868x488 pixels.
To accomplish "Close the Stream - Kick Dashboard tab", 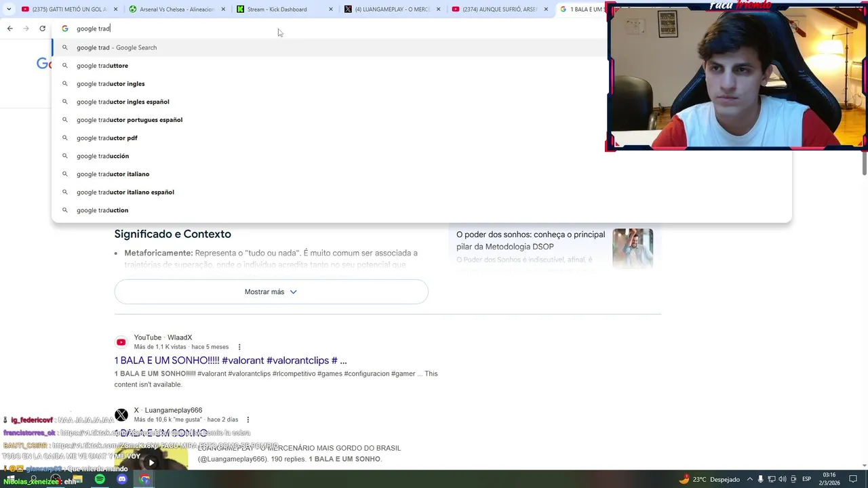I will pyautogui.click(x=331, y=9).
